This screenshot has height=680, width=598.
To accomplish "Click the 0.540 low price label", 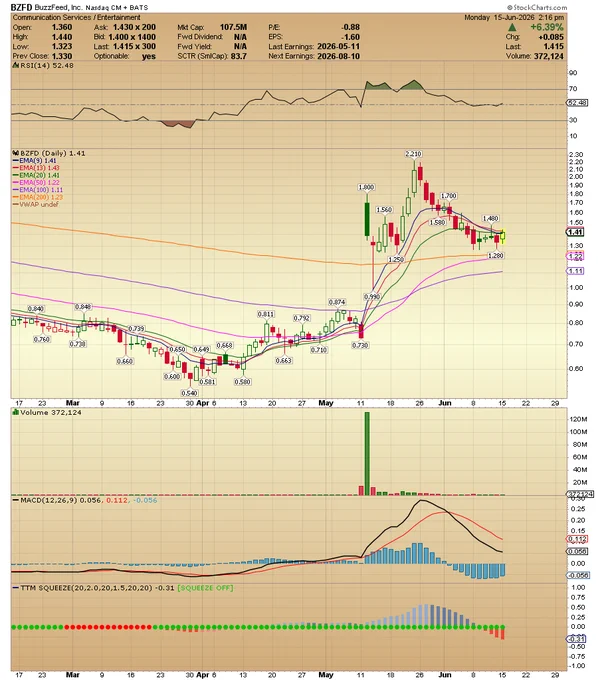I will (190, 393).
